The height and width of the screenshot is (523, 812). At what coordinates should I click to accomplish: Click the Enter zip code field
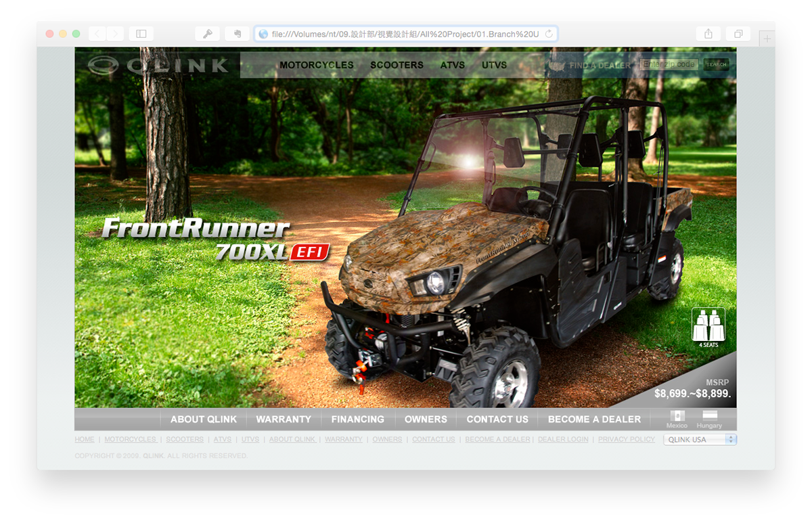[669, 65]
